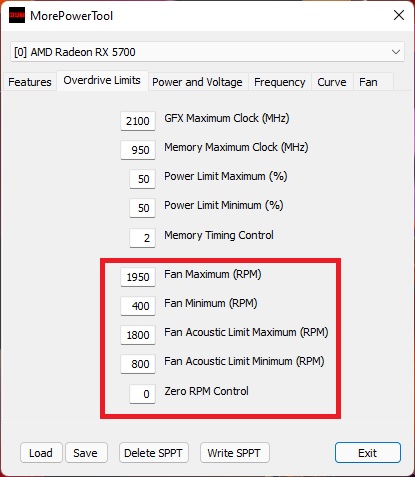This screenshot has height=477, width=415.
Task: Click the MorePowerTool window title text
Action: pyautogui.click(x=72, y=16)
